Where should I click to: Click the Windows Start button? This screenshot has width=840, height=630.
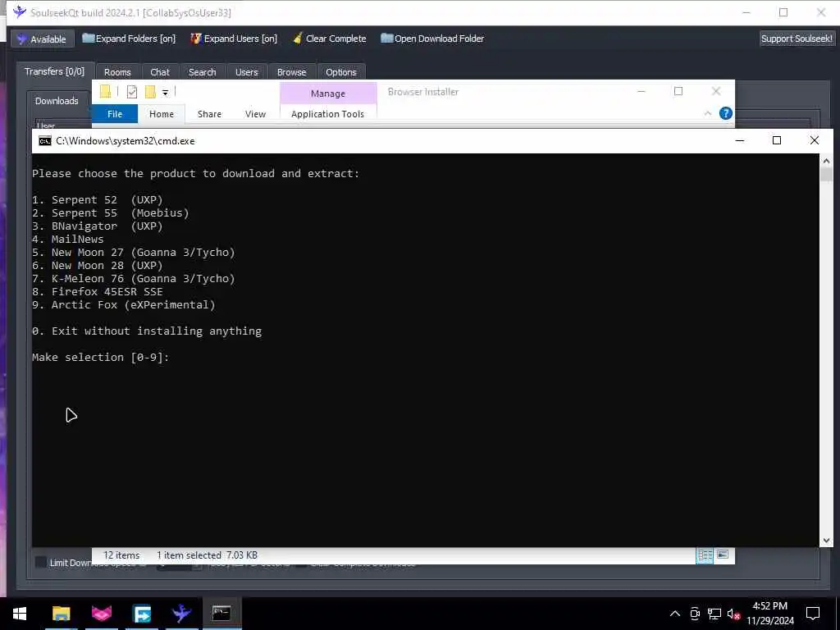point(20,614)
